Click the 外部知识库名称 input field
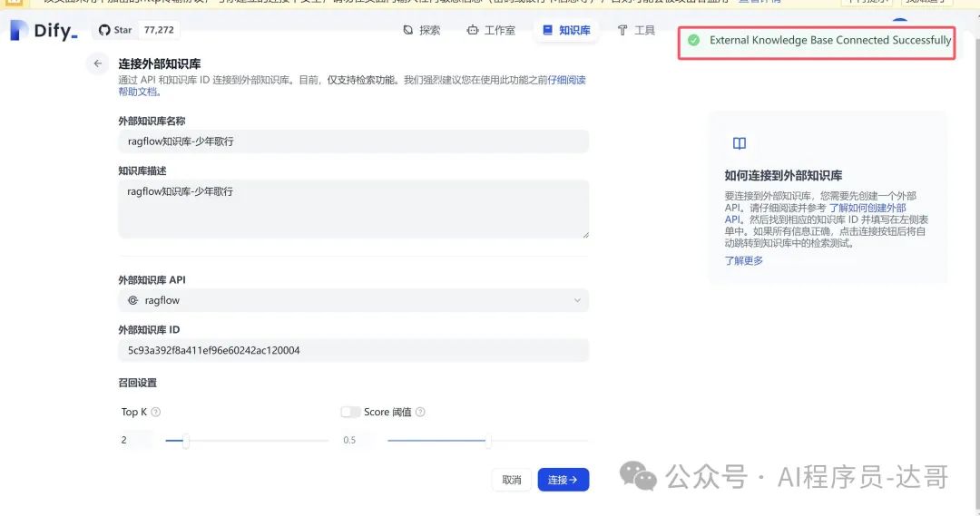 point(353,141)
